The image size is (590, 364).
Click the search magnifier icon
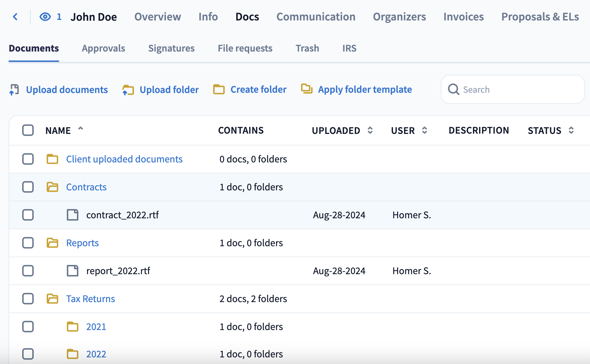(453, 89)
